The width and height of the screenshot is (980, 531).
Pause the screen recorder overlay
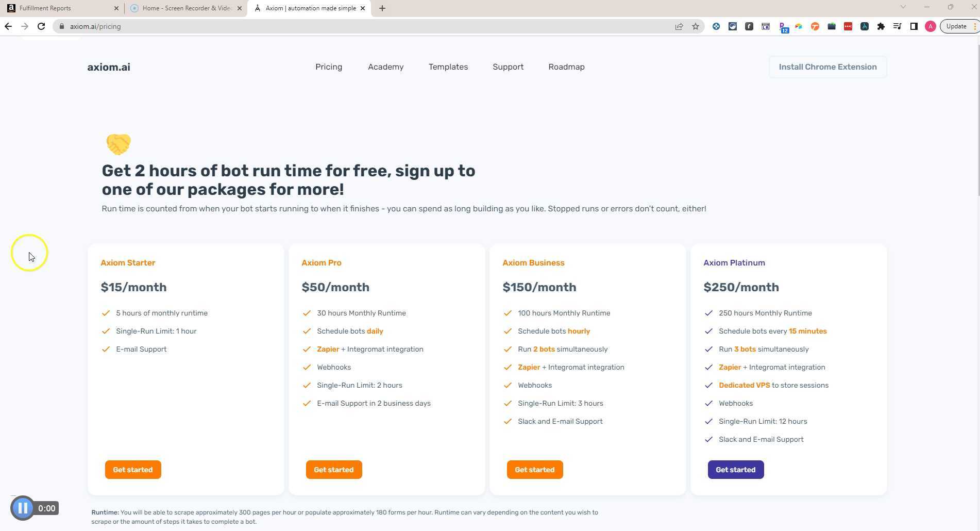pos(23,508)
